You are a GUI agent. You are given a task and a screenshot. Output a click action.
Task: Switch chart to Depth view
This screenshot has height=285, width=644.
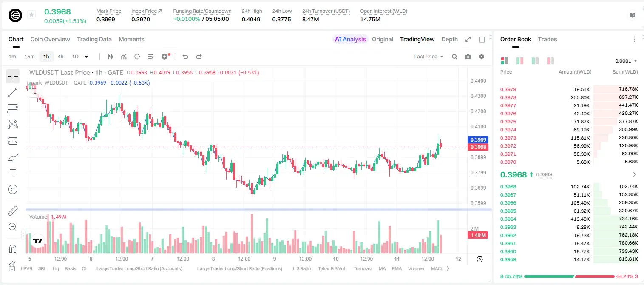450,39
